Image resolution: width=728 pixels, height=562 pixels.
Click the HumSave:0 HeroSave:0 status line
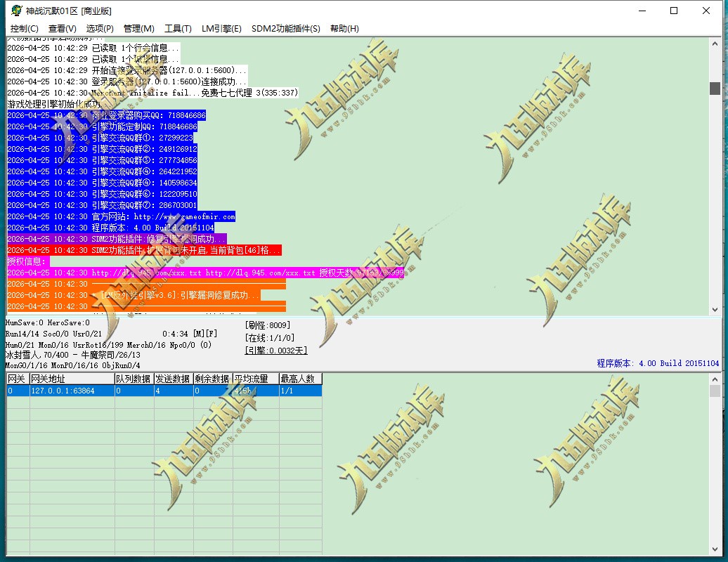click(x=48, y=322)
